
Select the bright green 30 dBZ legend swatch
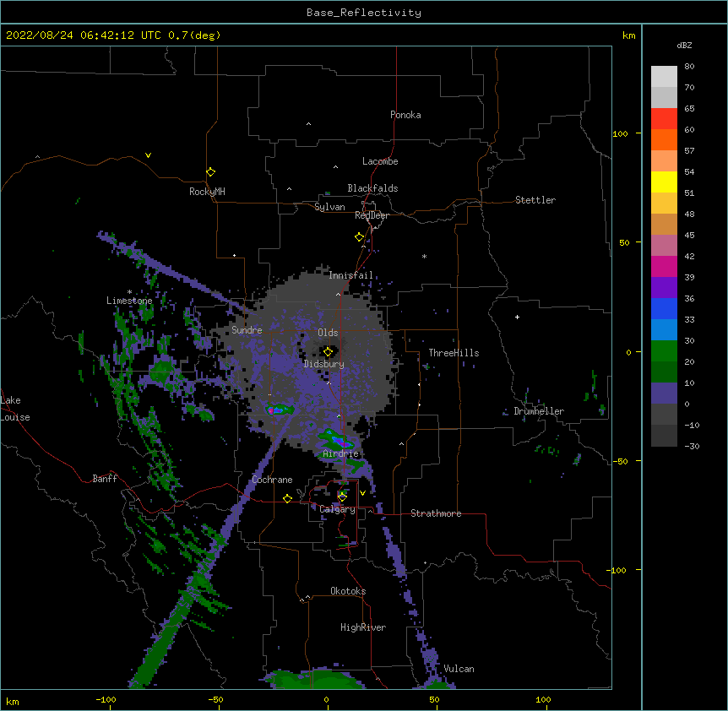[x=664, y=351]
